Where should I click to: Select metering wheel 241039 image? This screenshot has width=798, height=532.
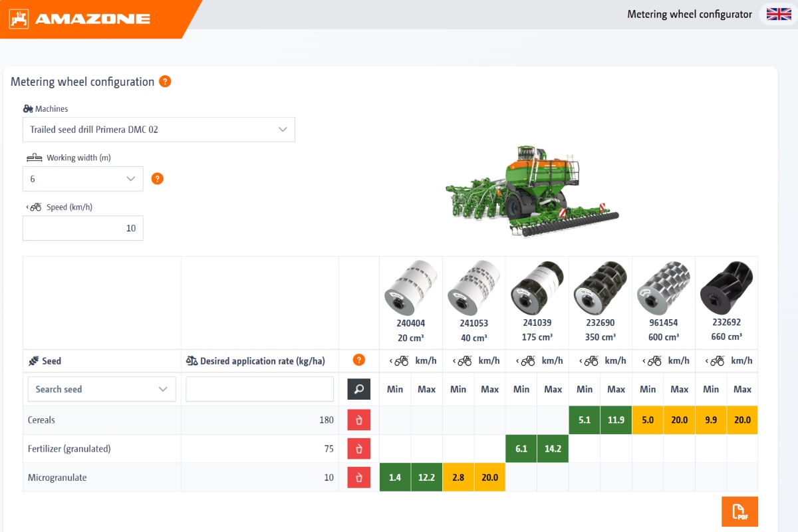(537, 288)
